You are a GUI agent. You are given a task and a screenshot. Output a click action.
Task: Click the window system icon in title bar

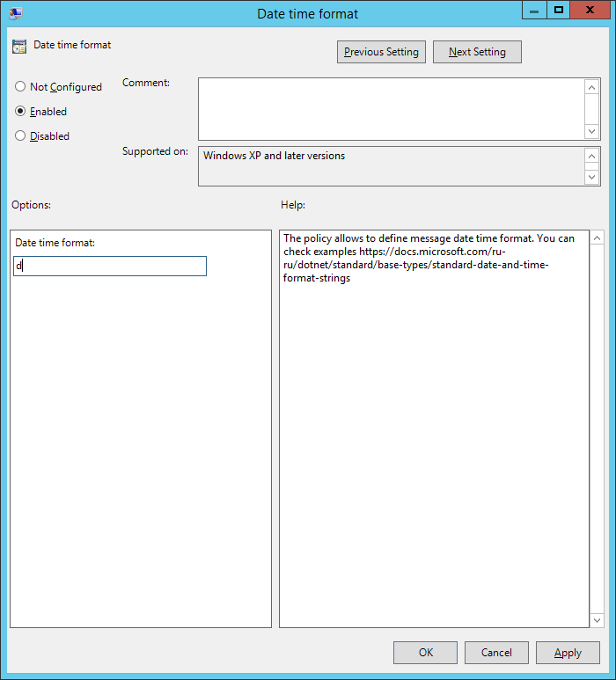point(16,13)
